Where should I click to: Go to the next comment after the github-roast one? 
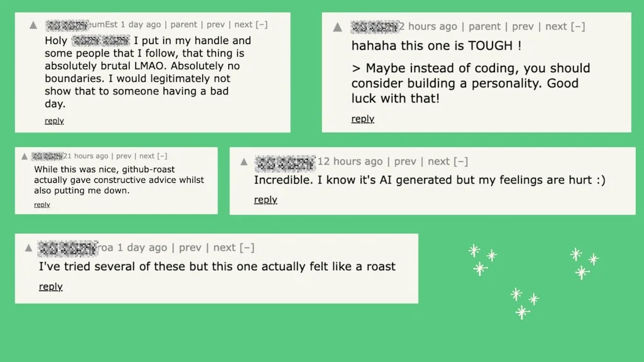coord(145,155)
